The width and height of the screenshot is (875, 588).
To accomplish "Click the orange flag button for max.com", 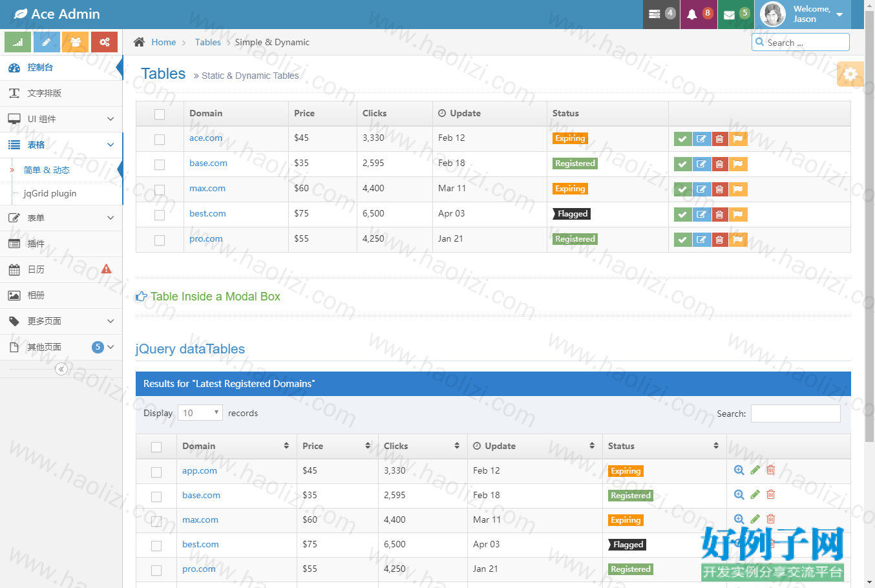I will point(738,189).
